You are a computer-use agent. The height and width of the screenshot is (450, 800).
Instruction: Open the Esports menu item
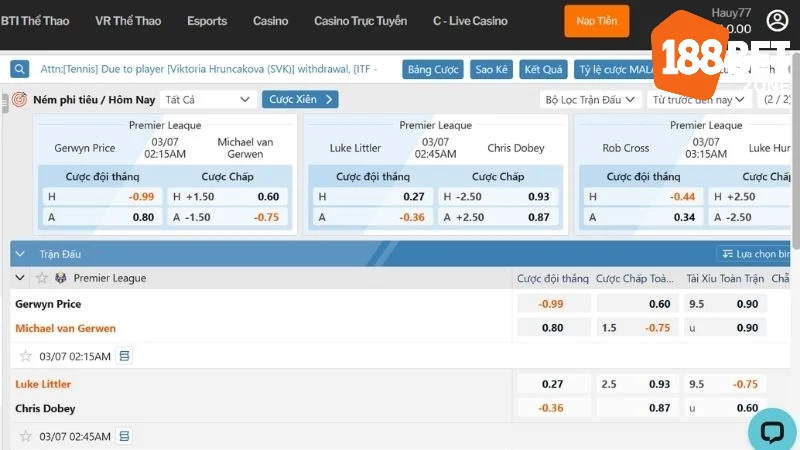pos(207,21)
